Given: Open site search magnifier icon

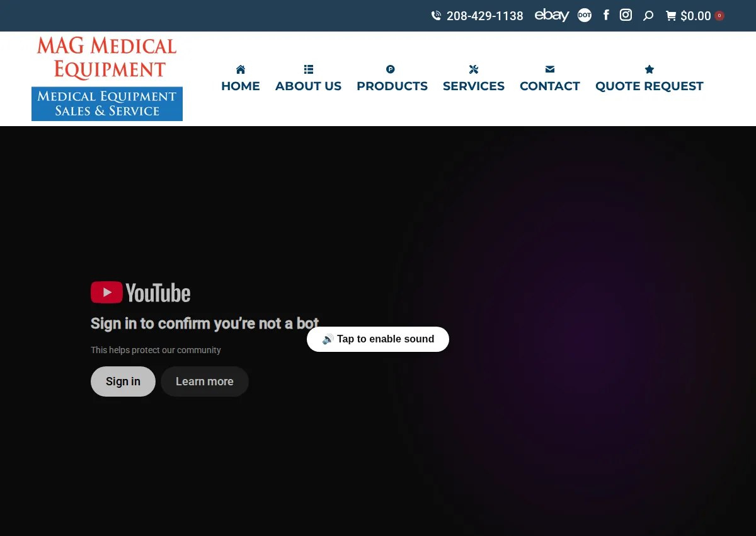Looking at the screenshot, I should tap(648, 16).
